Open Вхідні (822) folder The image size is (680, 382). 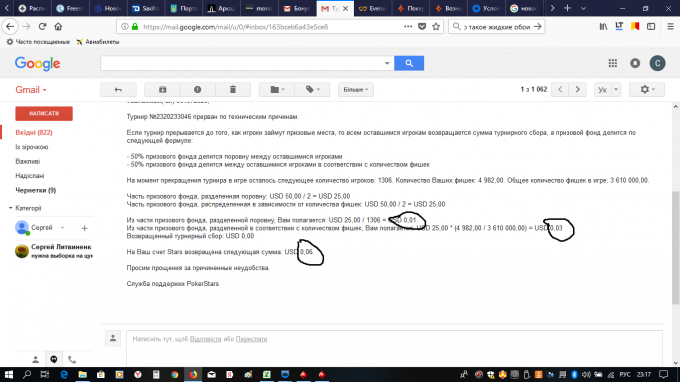point(34,133)
